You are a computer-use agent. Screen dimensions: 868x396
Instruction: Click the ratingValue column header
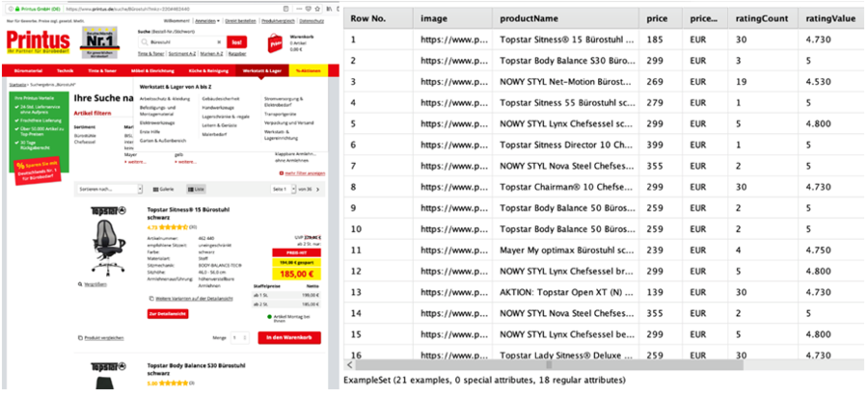click(831, 18)
